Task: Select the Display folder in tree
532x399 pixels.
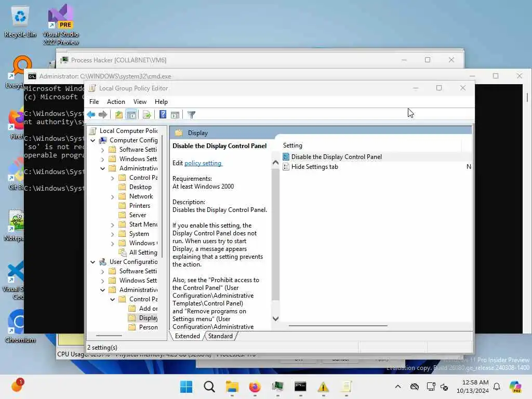Action: (148, 318)
